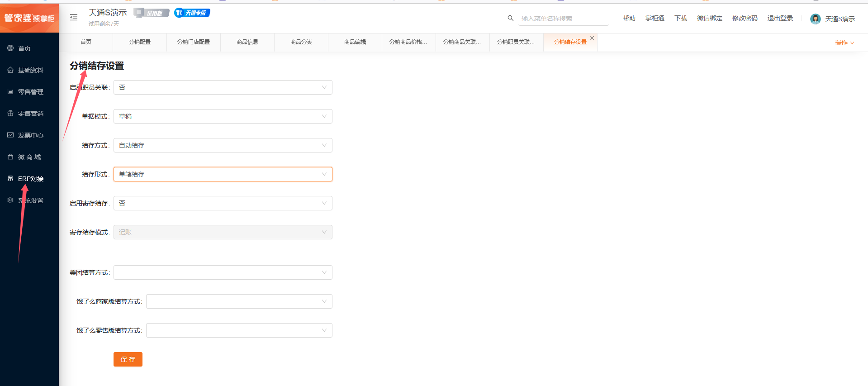868x386 pixels.
Task: Switch to the 分销商品关联 tab
Action: pos(463,42)
